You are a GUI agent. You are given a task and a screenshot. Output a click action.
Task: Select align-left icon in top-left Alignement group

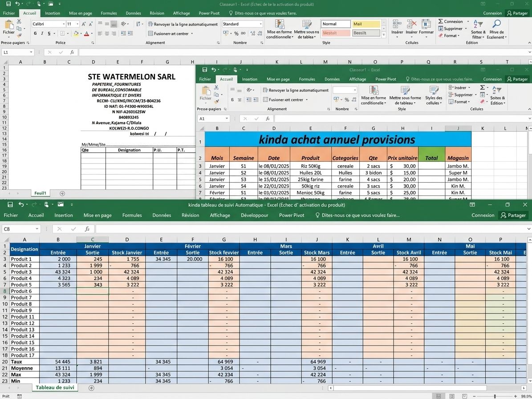(100, 33)
